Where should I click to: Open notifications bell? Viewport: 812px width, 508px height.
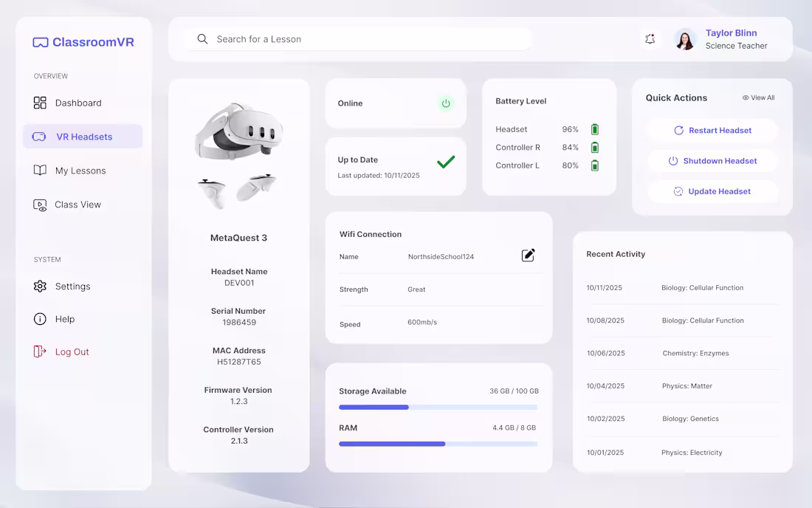[650, 39]
